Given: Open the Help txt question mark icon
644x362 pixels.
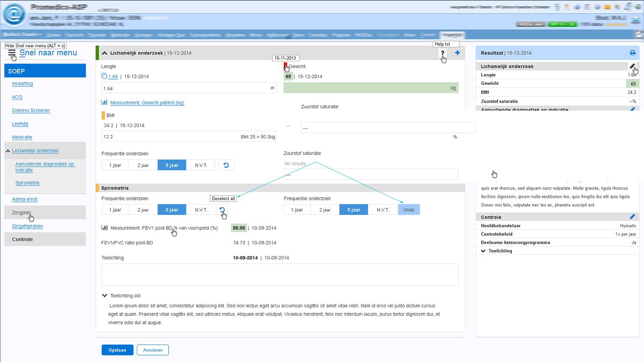Looking at the screenshot, I should 442,53.
